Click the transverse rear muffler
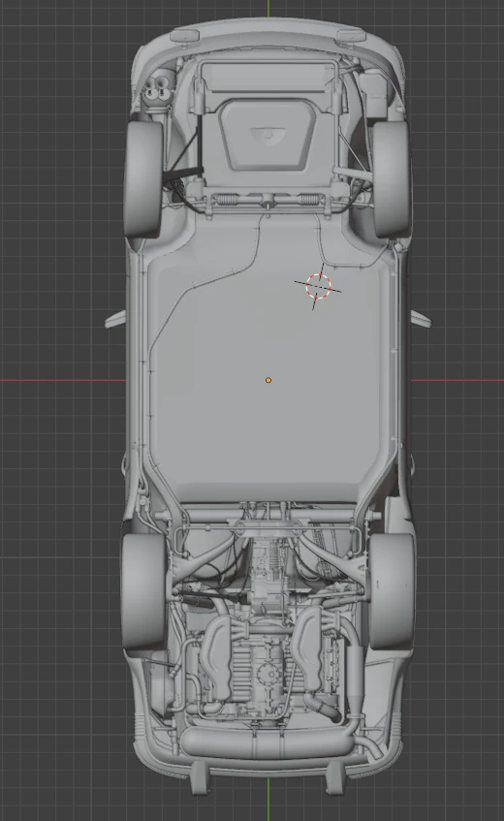The height and width of the screenshot is (821, 504). coord(268,742)
